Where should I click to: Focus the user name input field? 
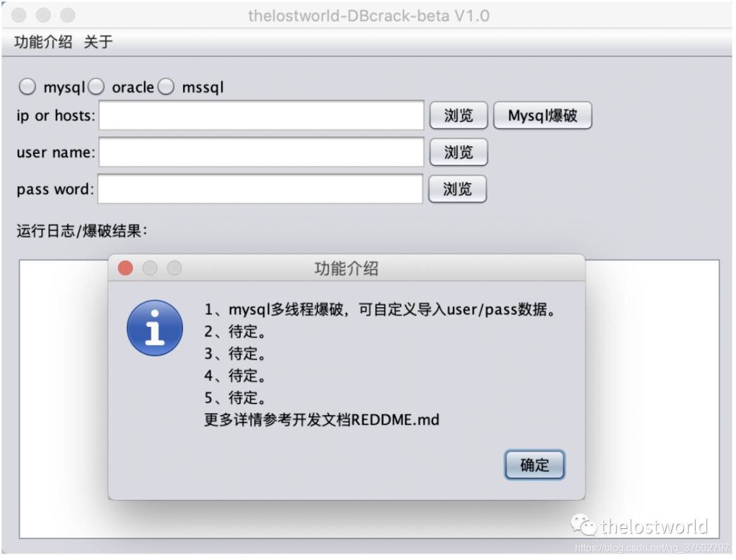pos(262,152)
